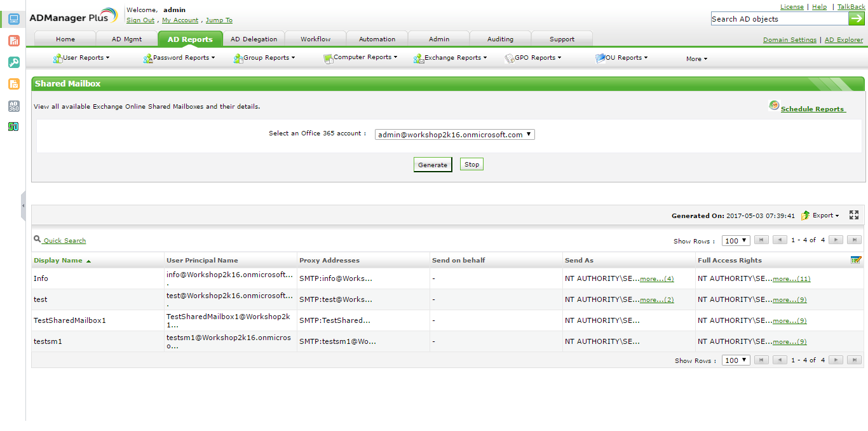Viewport: 868px width, 431px height.
Task: Switch to the Admin tab
Action: click(438, 39)
